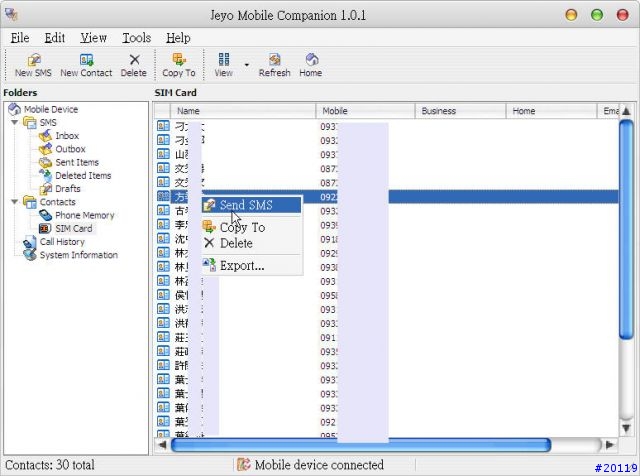This screenshot has height=476, width=640.
Task: Click the horizontal scrollbar left arrow
Action: pyautogui.click(x=162, y=445)
